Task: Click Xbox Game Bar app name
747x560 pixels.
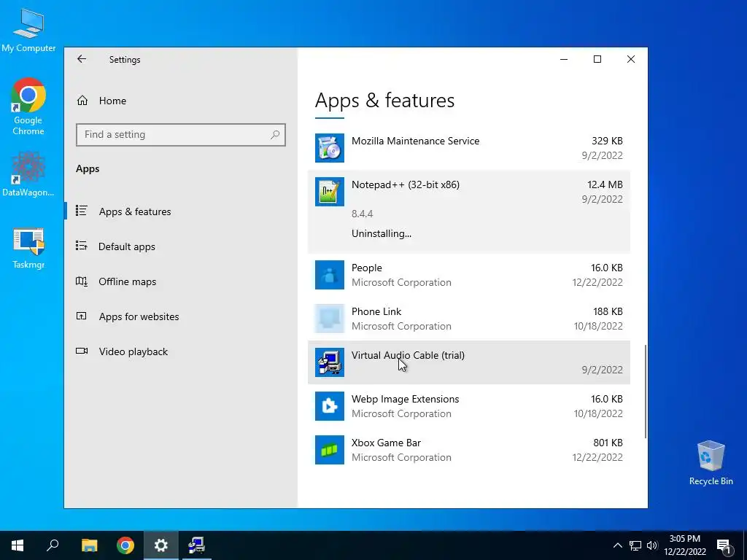Action: click(387, 443)
